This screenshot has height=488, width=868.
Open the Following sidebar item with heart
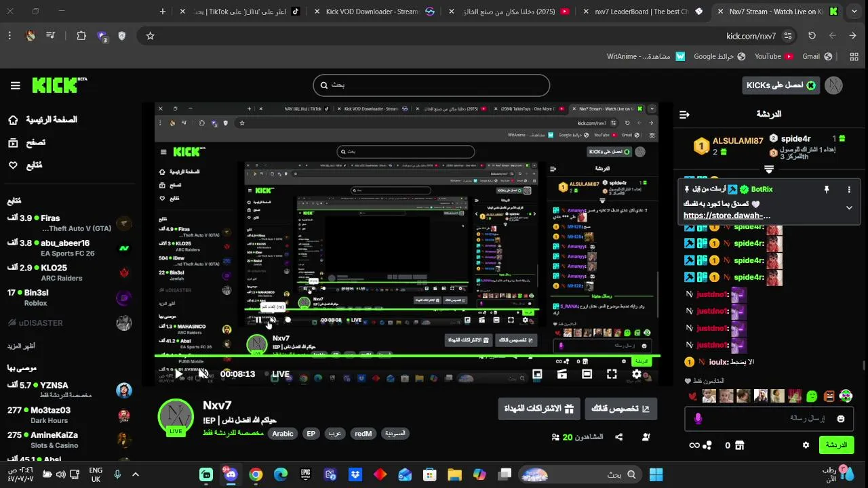[x=25, y=165]
